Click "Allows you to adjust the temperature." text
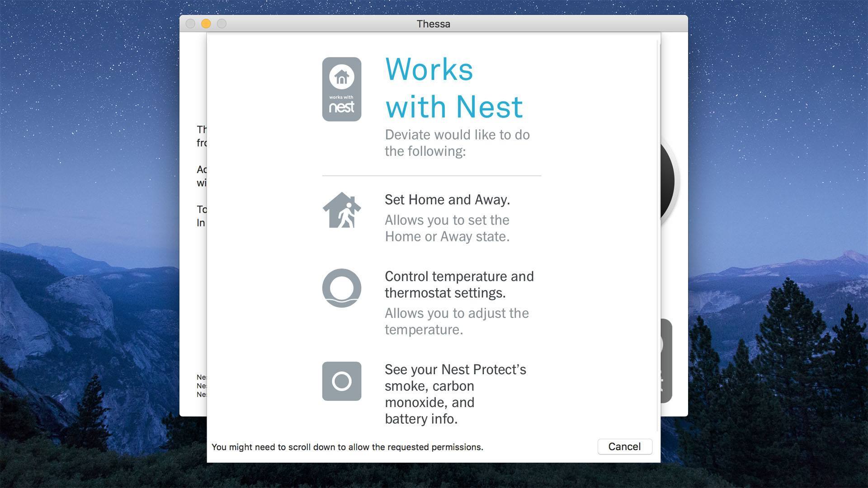868x488 pixels. 457,321
